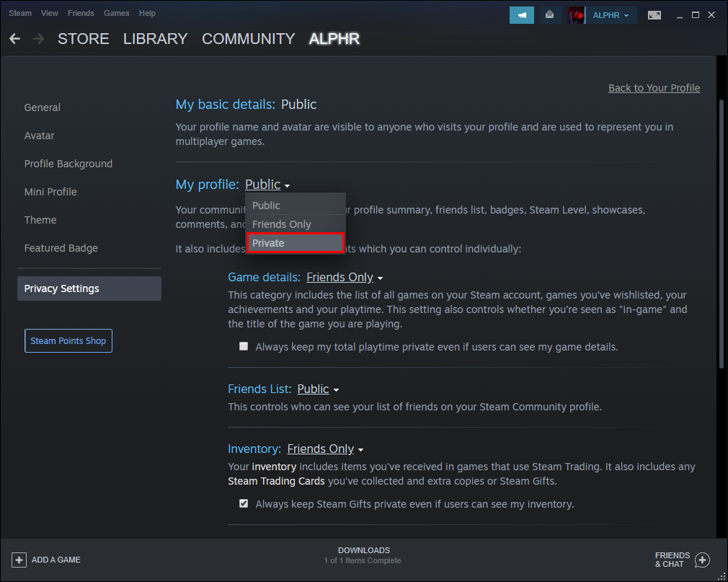728x582 pixels.
Task: Expand the Friends List Public dropdown
Action: tap(318, 389)
